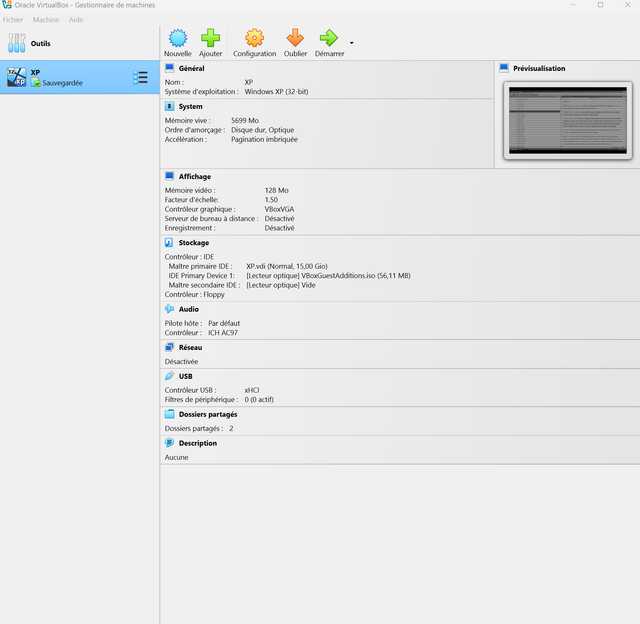
Task: Click the xHCI USB controller value
Action: tap(252, 390)
